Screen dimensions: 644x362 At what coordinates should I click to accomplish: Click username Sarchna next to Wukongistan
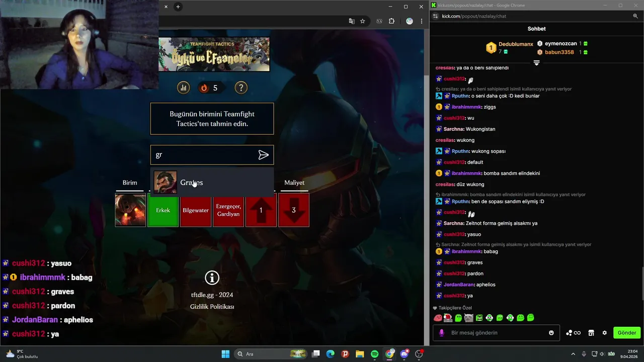(453, 129)
